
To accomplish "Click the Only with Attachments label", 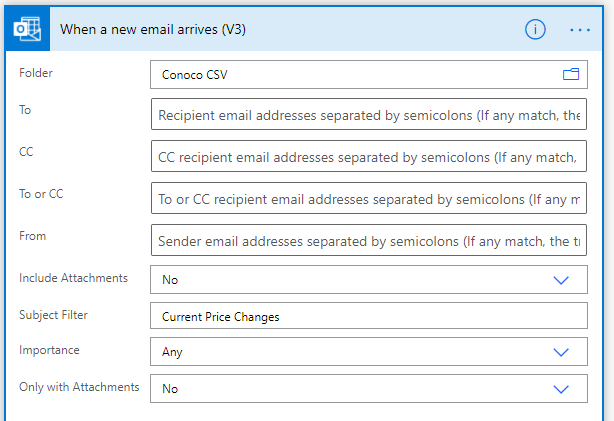I will (79, 387).
